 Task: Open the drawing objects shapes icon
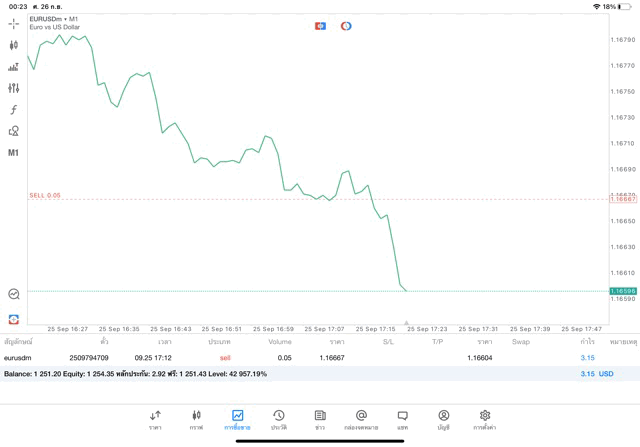[x=14, y=131]
